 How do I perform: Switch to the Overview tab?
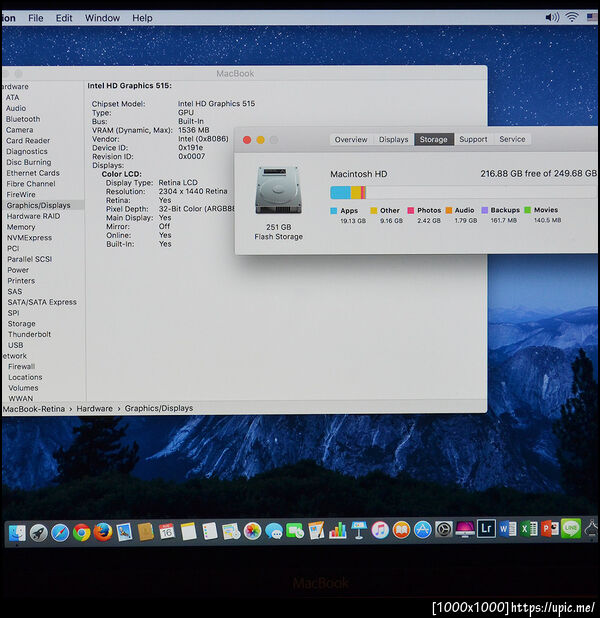(351, 140)
